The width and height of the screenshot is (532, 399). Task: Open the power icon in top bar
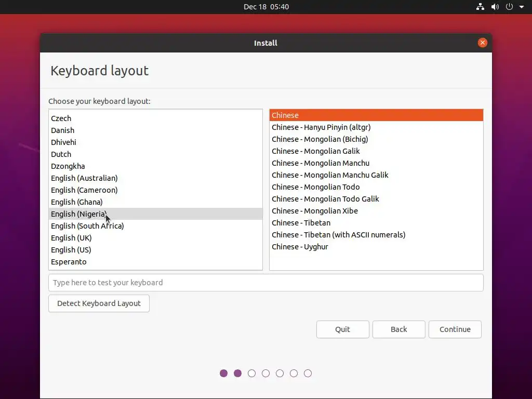click(509, 7)
